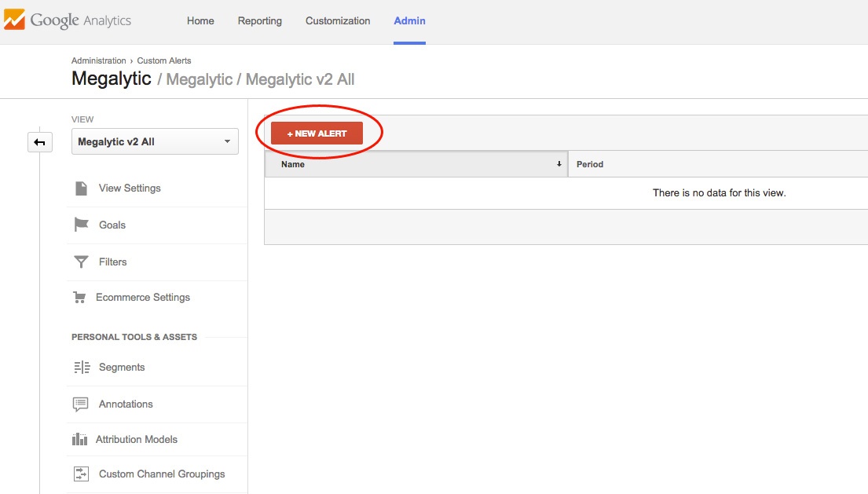Image resolution: width=868 pixels, height=494 pixels.
Task: Open the Goals settings link
Action: click(112, 225)
